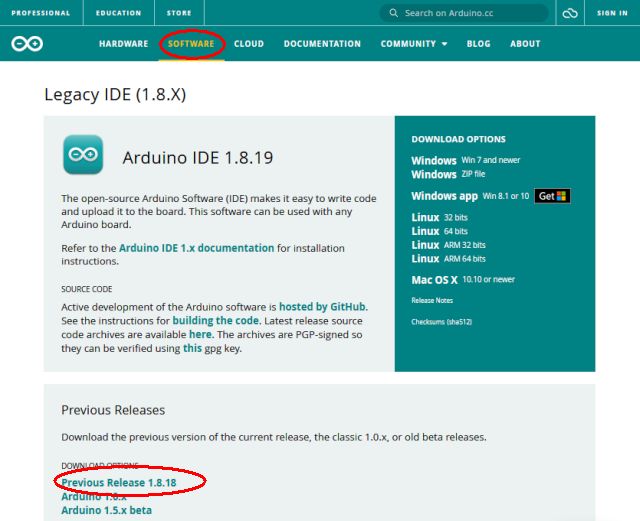The width and height of the screenshot is (640, 521).
Task: Switch to the Professional site tab
Action: click(x=41, y=13)
